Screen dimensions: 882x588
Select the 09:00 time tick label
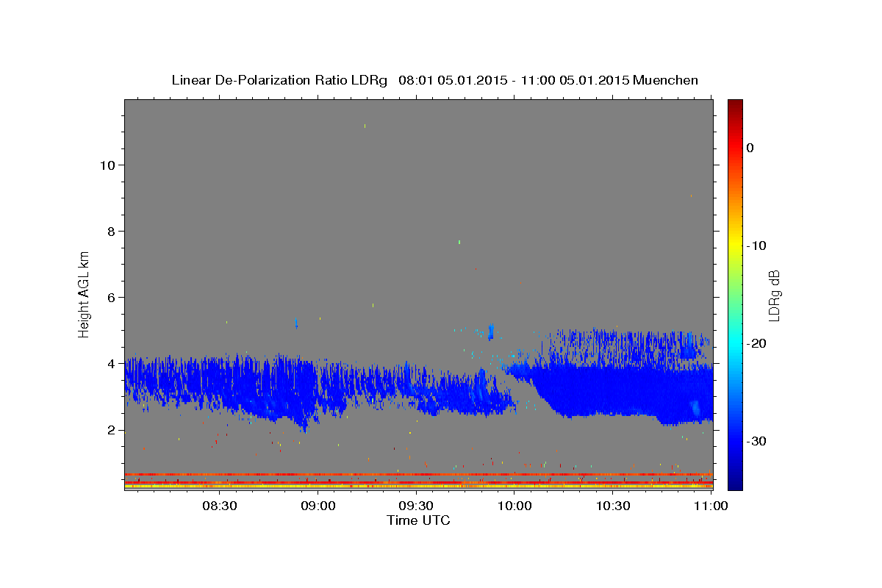318,506
